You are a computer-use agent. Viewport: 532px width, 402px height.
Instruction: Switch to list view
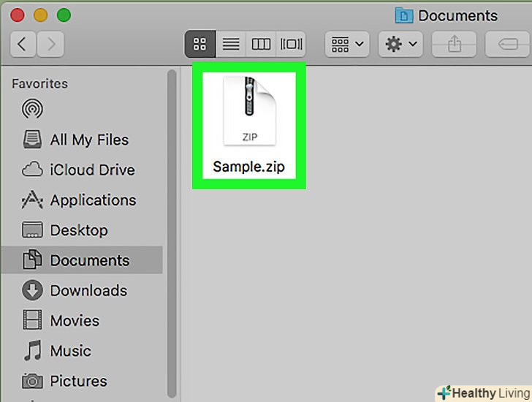click(x=231, y=45)
